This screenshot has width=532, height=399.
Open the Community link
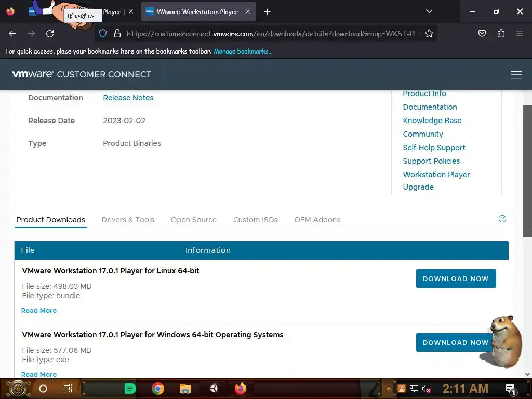[x=423, y=134]
